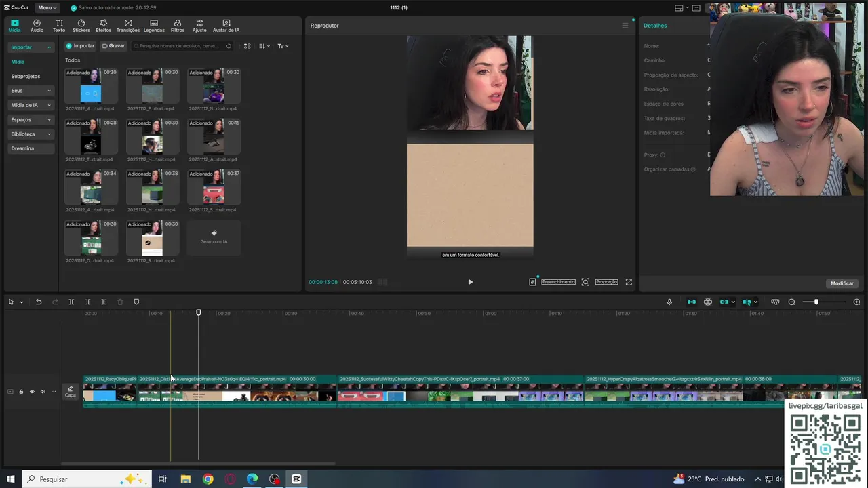
Task: Open the media sort order dropdown
Action: coord(264,46)
